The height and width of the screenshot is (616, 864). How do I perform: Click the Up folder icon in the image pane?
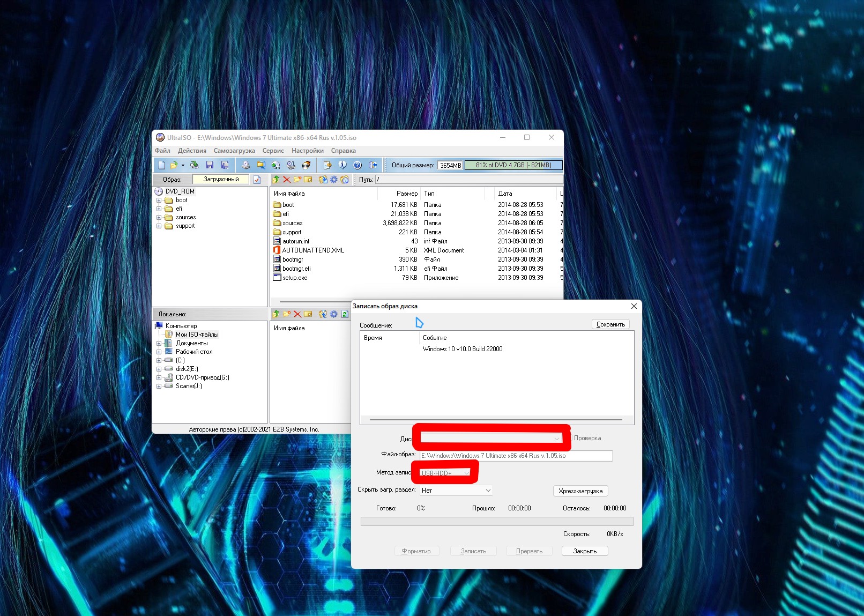276,180
